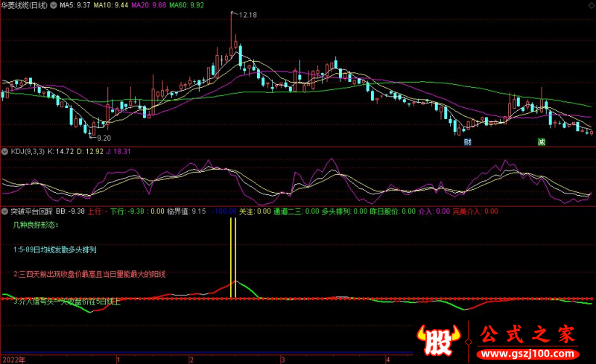Click the round arrow icon beside 华菱线缆(日线)
The image size is (596, 364).
[53, 4]
